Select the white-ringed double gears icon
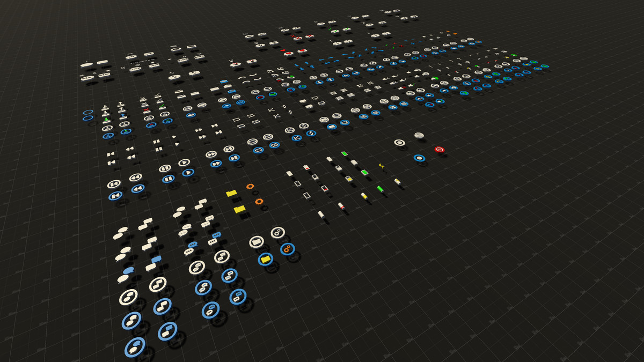 pyautogui.click(x=277, y=233)
